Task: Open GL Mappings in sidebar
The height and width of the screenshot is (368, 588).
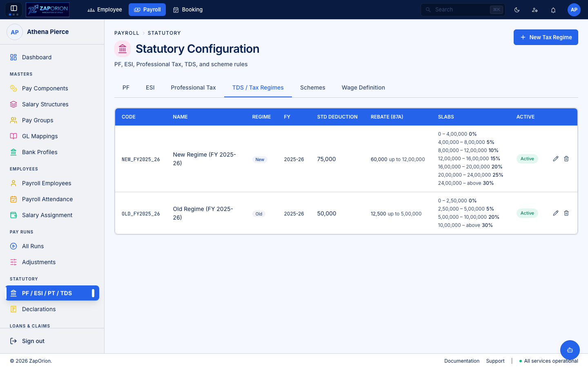Action: coord(52,136)
